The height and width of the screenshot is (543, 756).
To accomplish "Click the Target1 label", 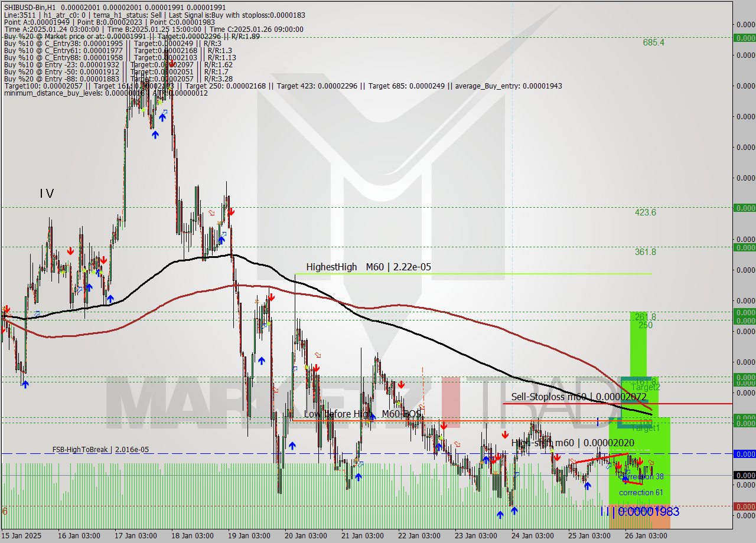I will [646, 428].
